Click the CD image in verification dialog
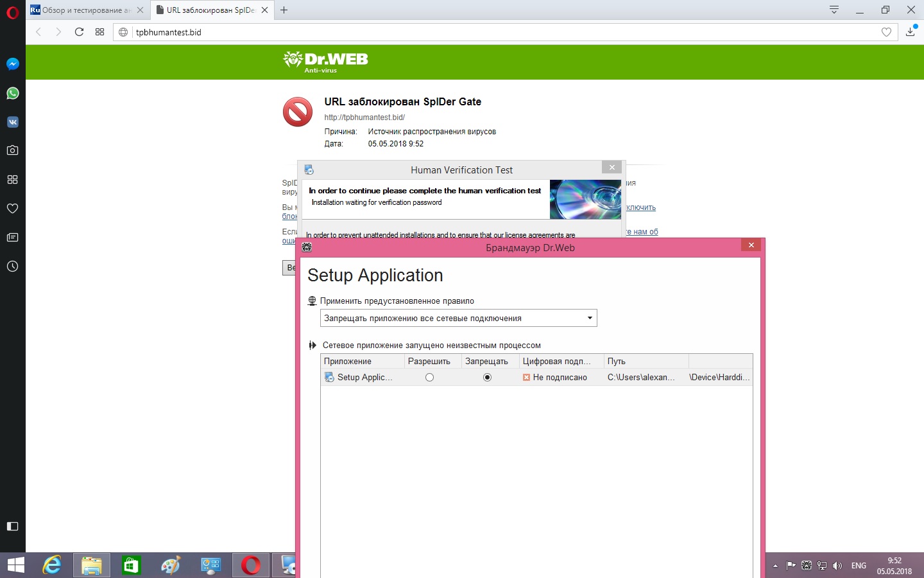924x578 pixels. (585, 199)
